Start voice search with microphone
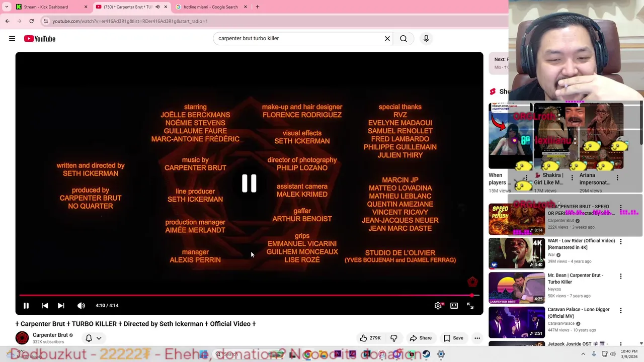Viewport: 644px width, 362px height. tap(426, 39)
